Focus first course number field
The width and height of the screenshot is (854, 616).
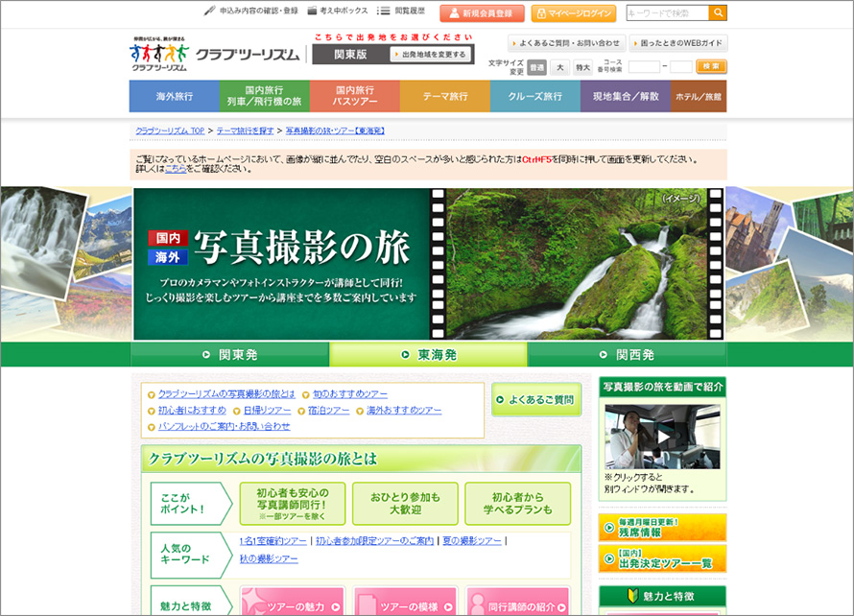[x=644, y=67]
